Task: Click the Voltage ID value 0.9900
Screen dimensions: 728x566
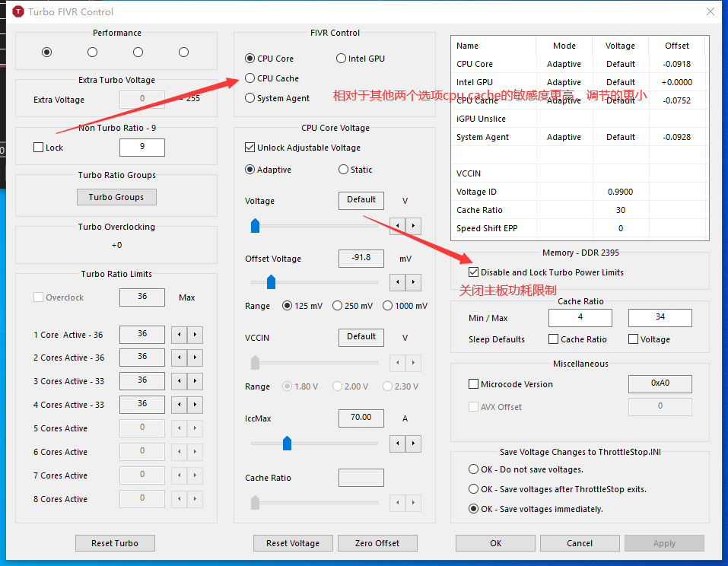Action: [620, 192]
